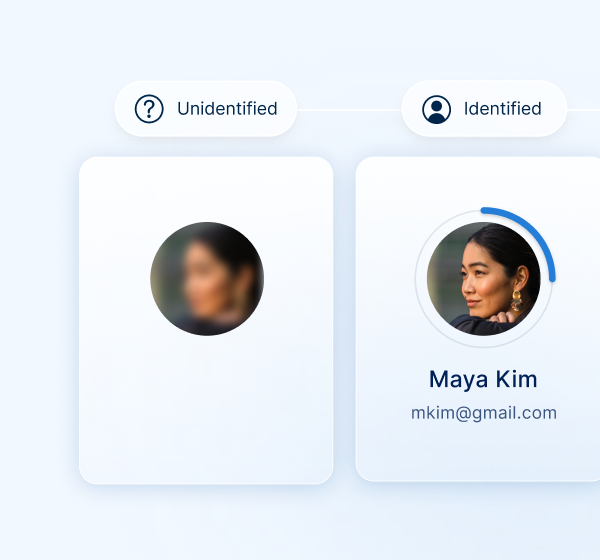Click the name Maya Kim

[x=483, y=380]
